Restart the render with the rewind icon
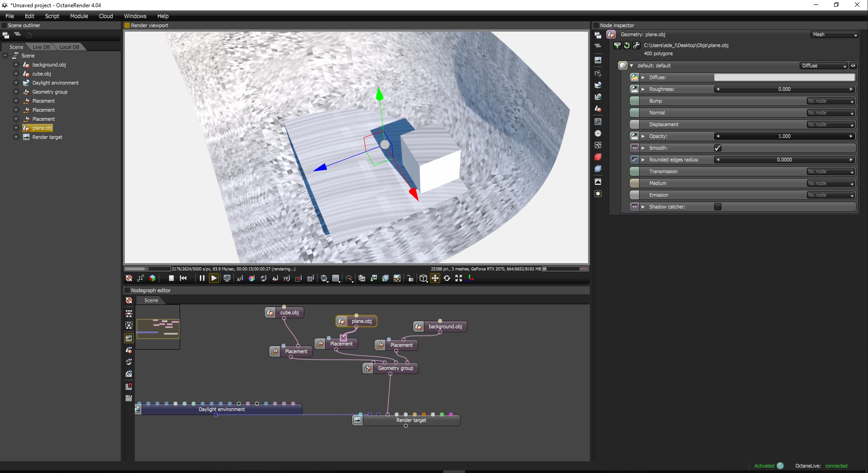The image size is (868, 473). (x=183, y=279)
